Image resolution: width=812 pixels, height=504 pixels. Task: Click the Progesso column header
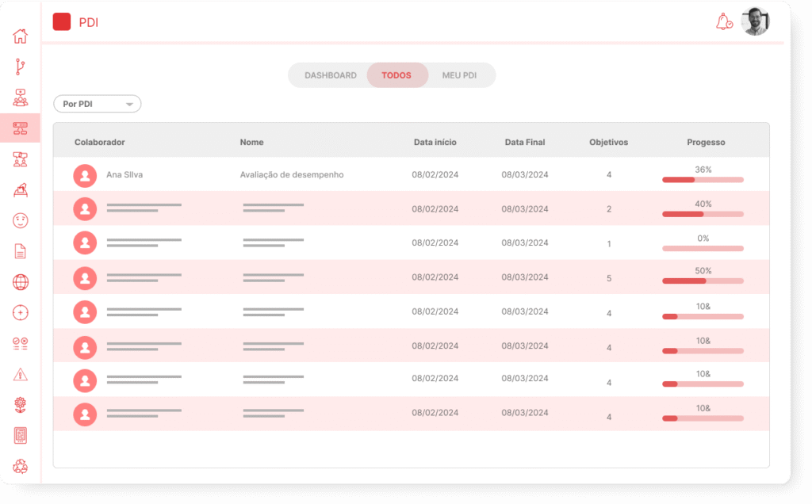pos(706,142)
